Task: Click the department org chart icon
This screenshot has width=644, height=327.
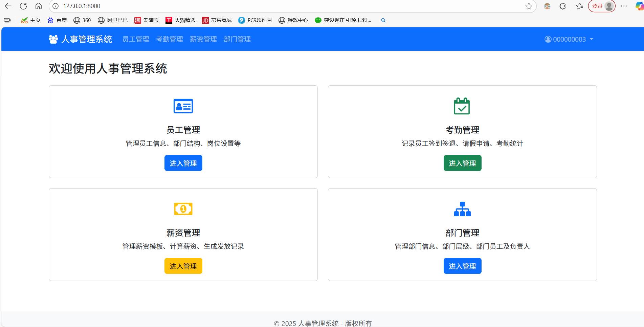Action: 462,209
